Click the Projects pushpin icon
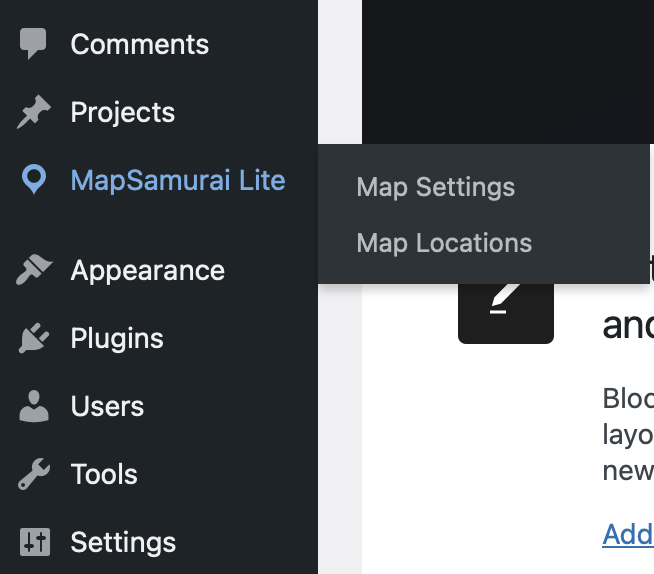Screen dimensions: 654x574 [34, 113]
